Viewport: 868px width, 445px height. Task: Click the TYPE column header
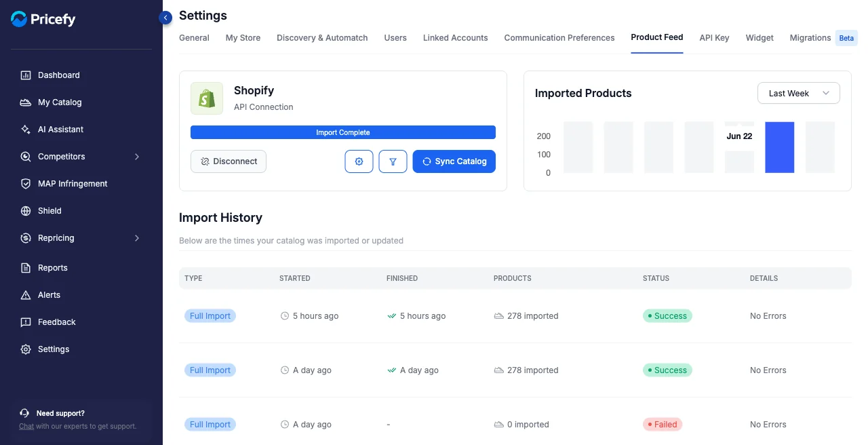coord(193,278)
